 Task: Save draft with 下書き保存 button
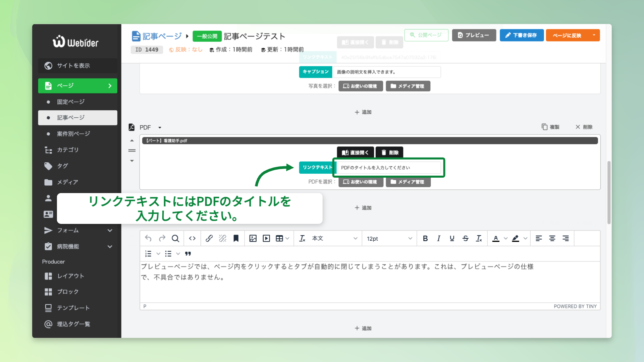point(522,35)
